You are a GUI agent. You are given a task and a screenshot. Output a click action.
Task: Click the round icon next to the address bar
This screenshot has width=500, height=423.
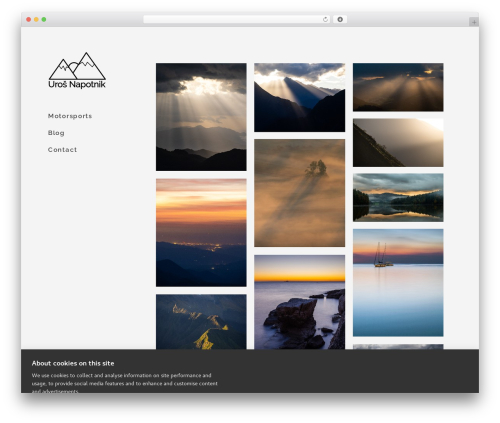point(340,20)
